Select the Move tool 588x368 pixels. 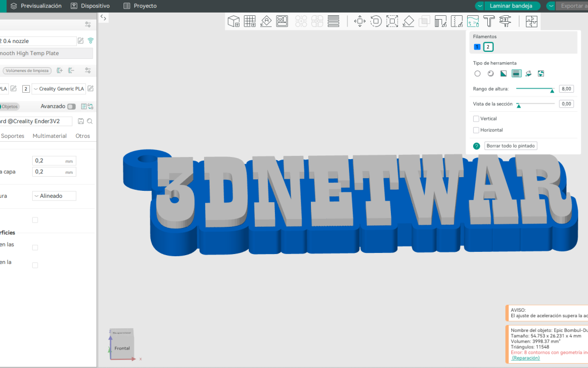click(x=360, y=21)
